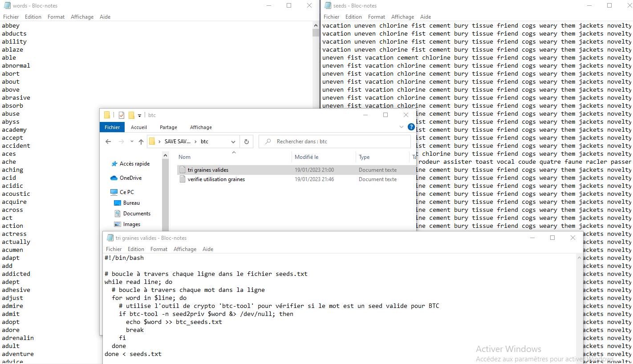Select Ce PC in the navigation pane
Image resolution: width=633 pixels, height=364 pixels.
point(126,192)
